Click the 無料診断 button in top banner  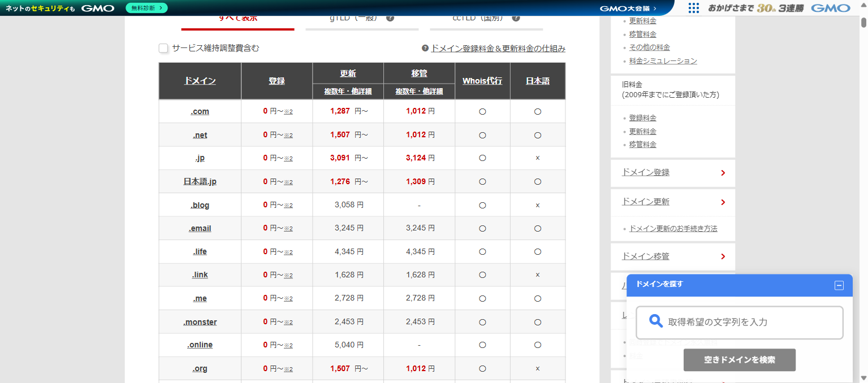pyautogui.click(x=146, y=8)
